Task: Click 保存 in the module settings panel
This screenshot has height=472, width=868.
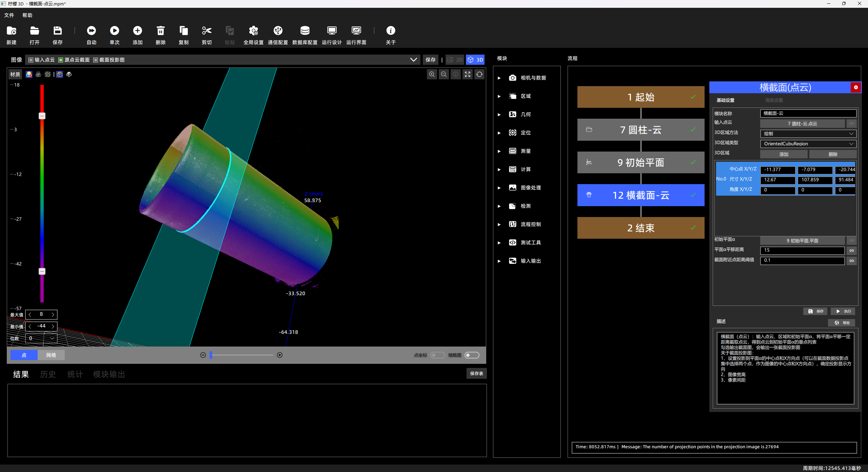Action: pos(815,311)
